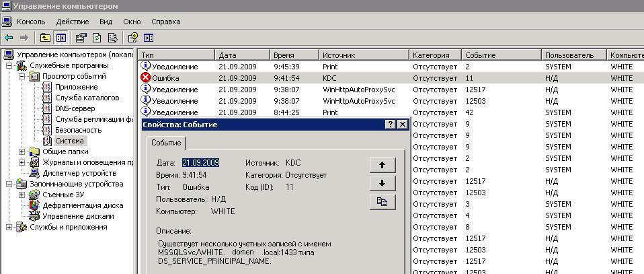
Task: Collapse the Просмотр событий node
Action: click(x=22, y=77)
